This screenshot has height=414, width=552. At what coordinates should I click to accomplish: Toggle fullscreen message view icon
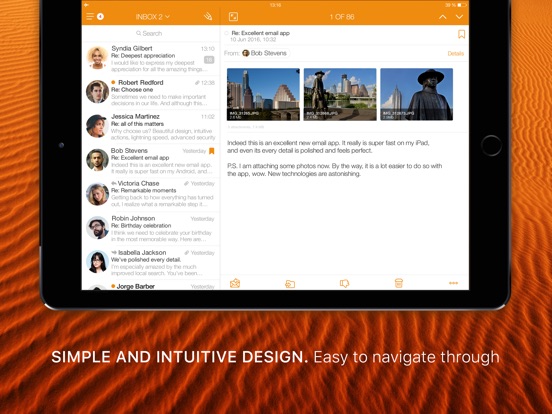pyautogui.click(x=233, y=17)
